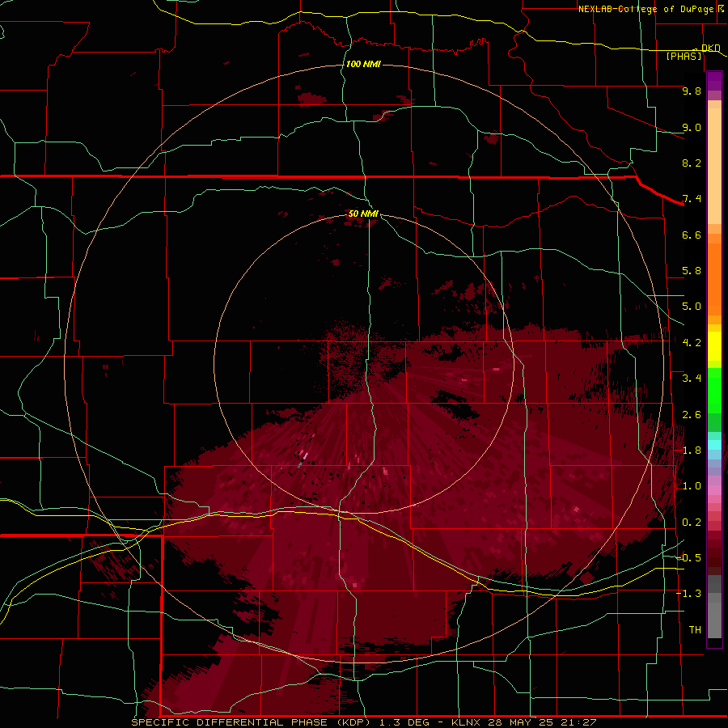Screen dimensions: 728x728
Task: Click the green segment of the color bar
Action: point(714,400)
